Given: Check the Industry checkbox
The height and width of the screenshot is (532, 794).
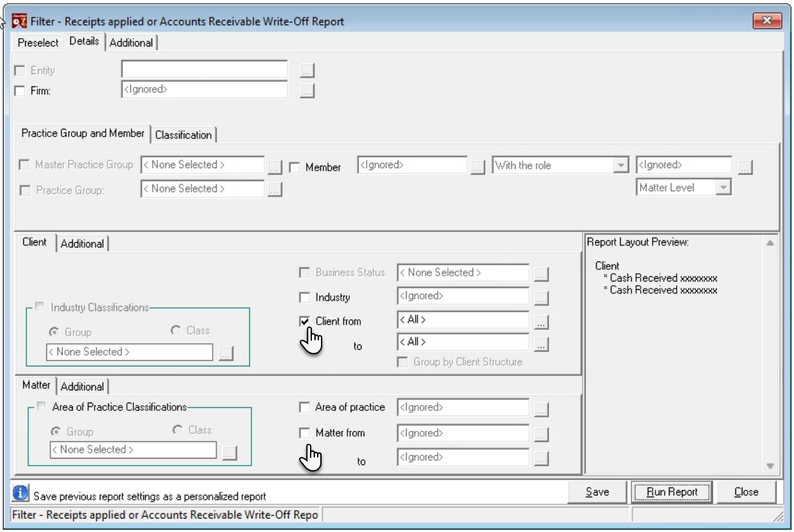Looking at the screenshot, I should click(x=305, y=298).
